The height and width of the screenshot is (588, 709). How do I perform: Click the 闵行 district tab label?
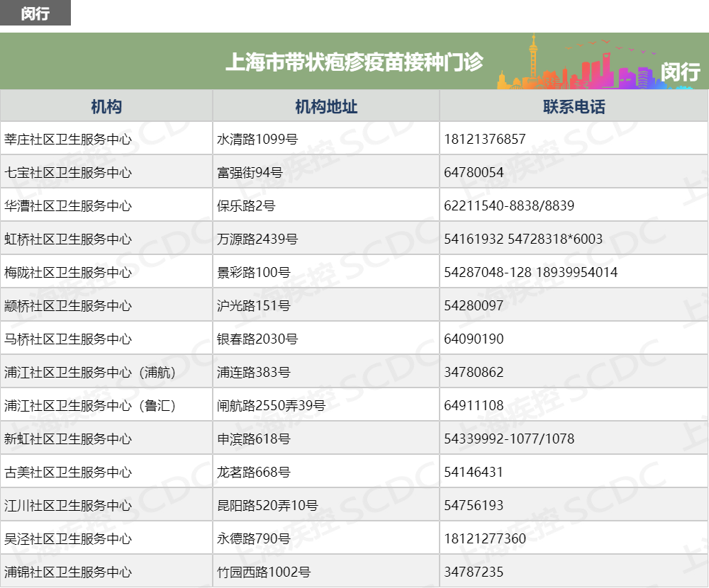[x=35, y=13]
